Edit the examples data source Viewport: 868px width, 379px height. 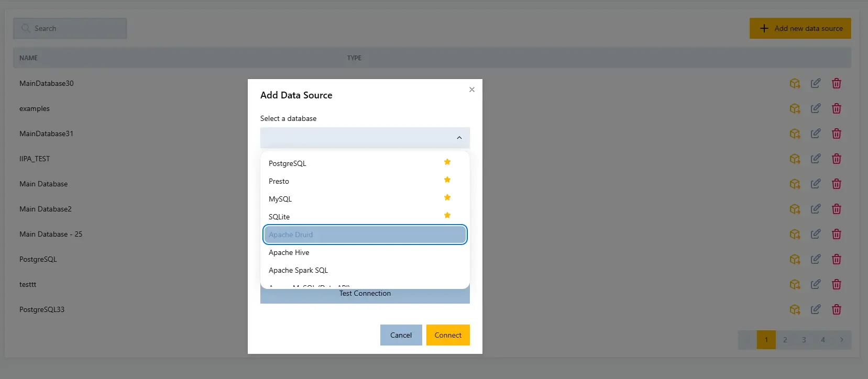816,108
